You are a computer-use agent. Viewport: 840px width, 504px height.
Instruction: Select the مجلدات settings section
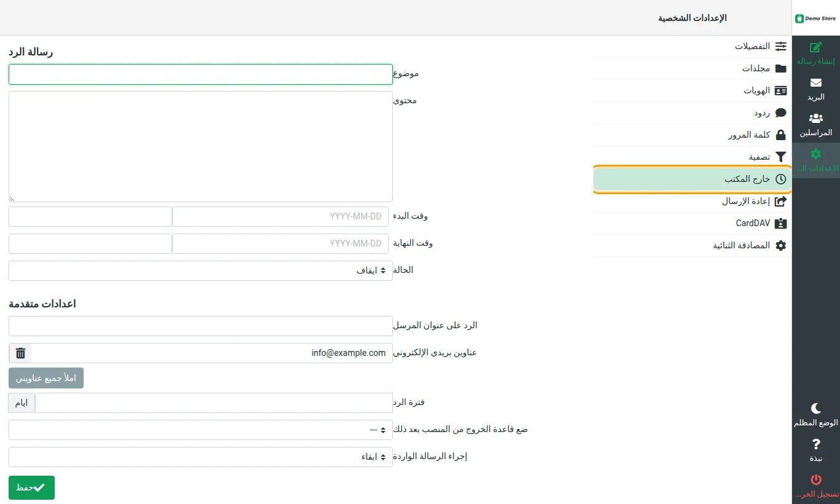(692, 69)
